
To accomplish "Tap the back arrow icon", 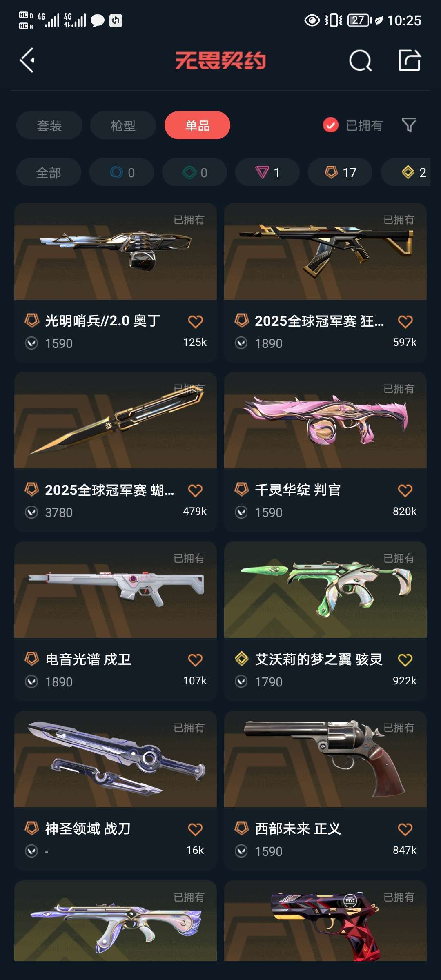I will (27, 60).
